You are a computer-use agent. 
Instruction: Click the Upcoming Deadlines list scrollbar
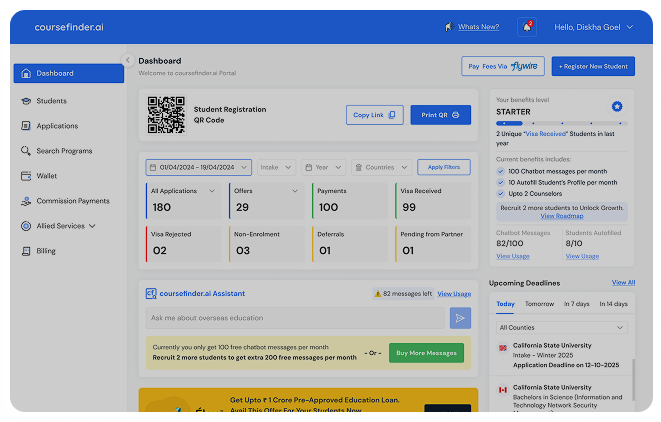[x=633, y=379]
